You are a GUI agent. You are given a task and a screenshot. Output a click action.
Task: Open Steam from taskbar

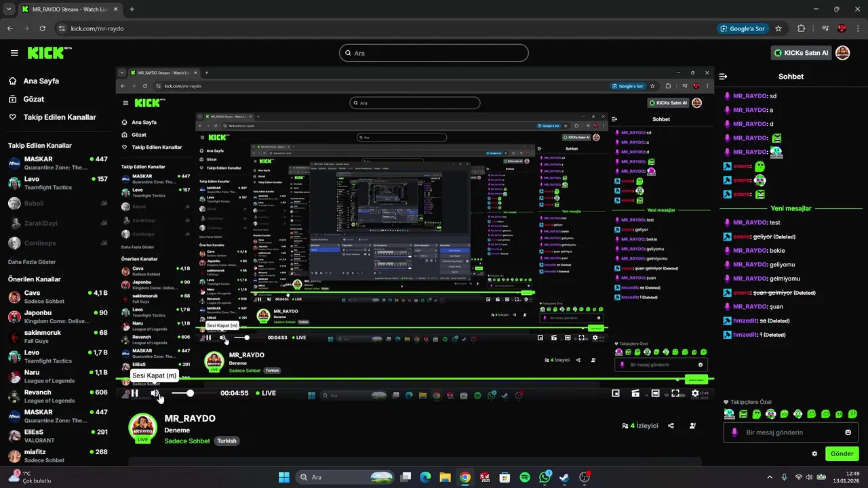pos(564,477)
